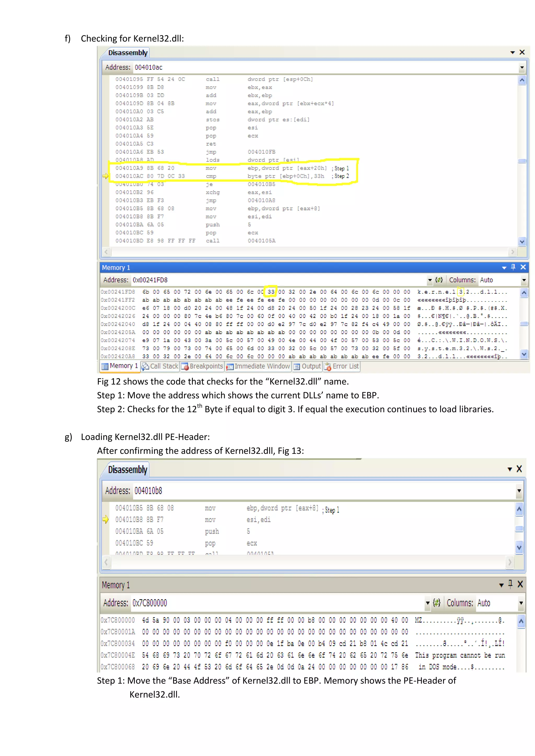Screen dimensions: 535x756
Task: Click left arrow of upper Disassembly horizontal scrollbar
Action: (106, 252)
